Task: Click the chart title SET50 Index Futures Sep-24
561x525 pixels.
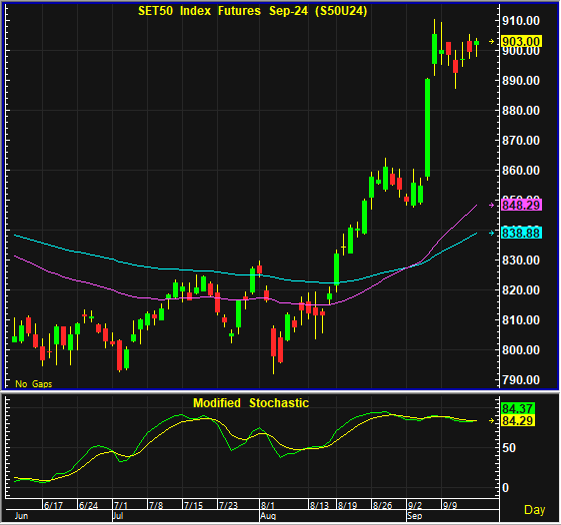Action: click(253, 11)
